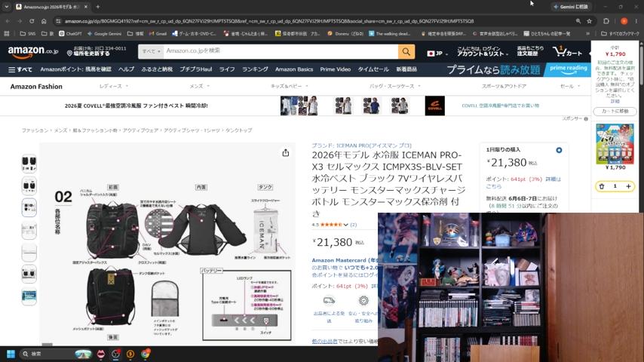This screenshot has width=644, height=362.
Task: Open the Windows Start menu
Action: [x=11, y=354]
